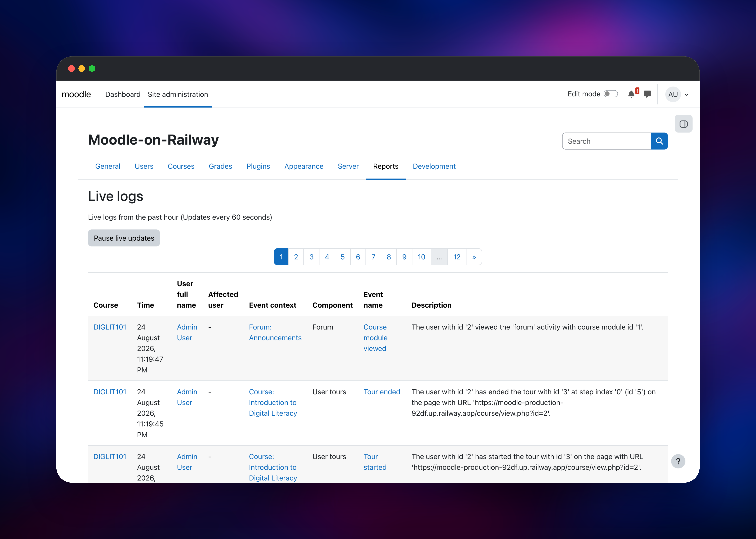
Task: Go to pagination page 6
Action: pyautogui.click(x=358, y=257)
